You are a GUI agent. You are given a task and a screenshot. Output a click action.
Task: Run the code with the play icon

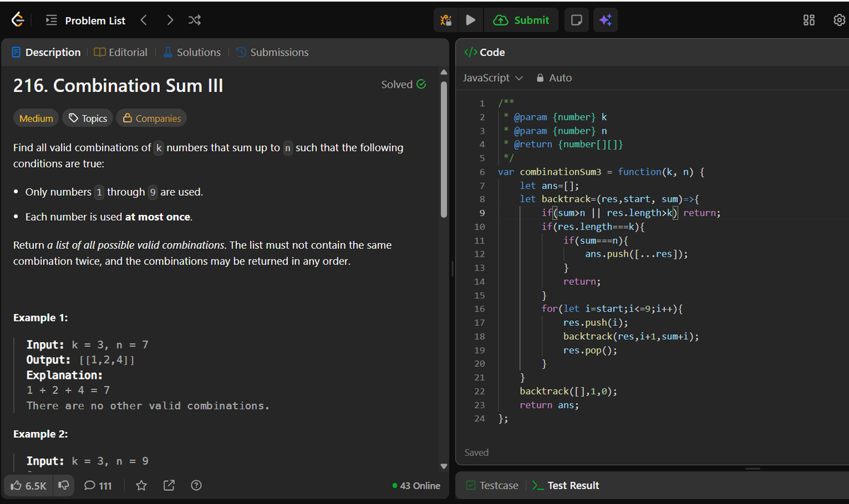tap(470, 20)
